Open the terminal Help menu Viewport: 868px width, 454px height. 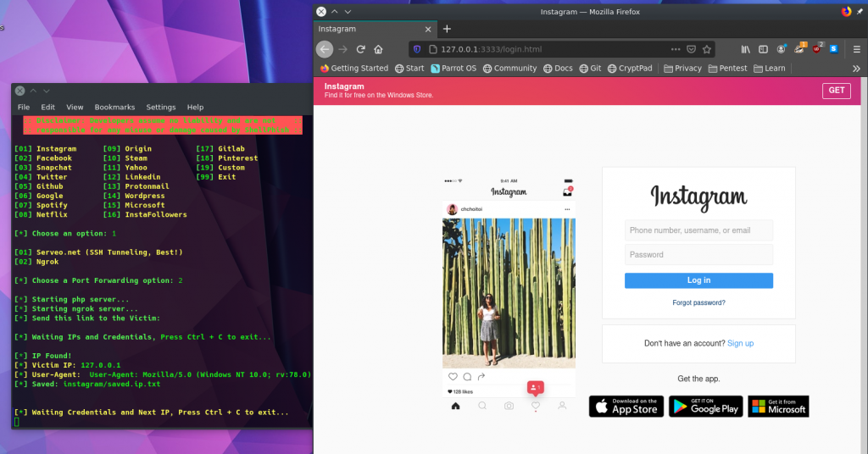pos(196,108)
